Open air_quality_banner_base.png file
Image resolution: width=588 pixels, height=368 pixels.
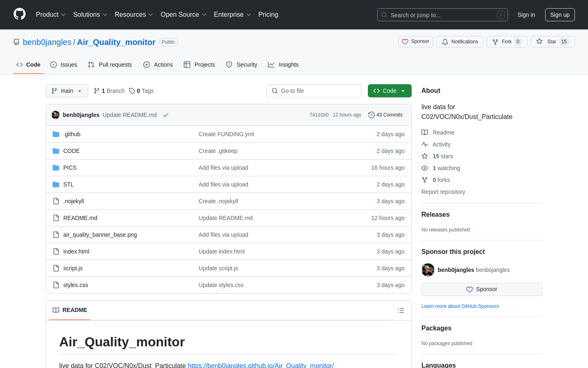[100, 235]
